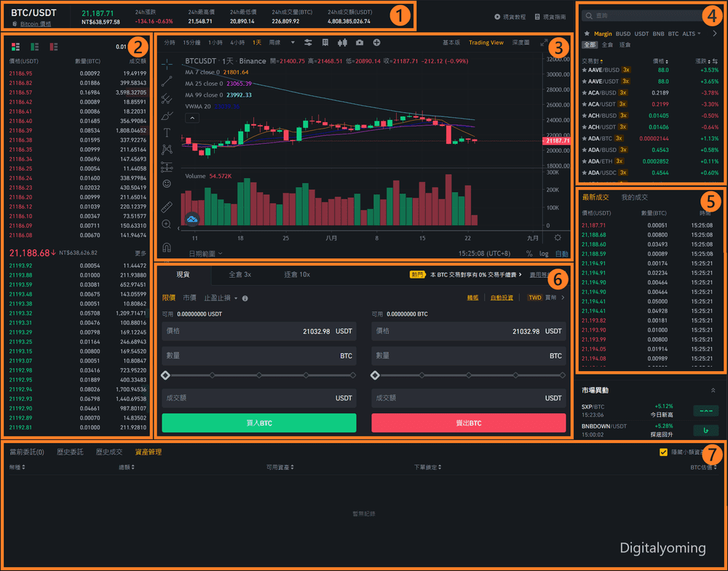The width and height of the screenshot is (728, 571).
Task: Click the chart grid layout icon
Action: click(x=325, y=43)
